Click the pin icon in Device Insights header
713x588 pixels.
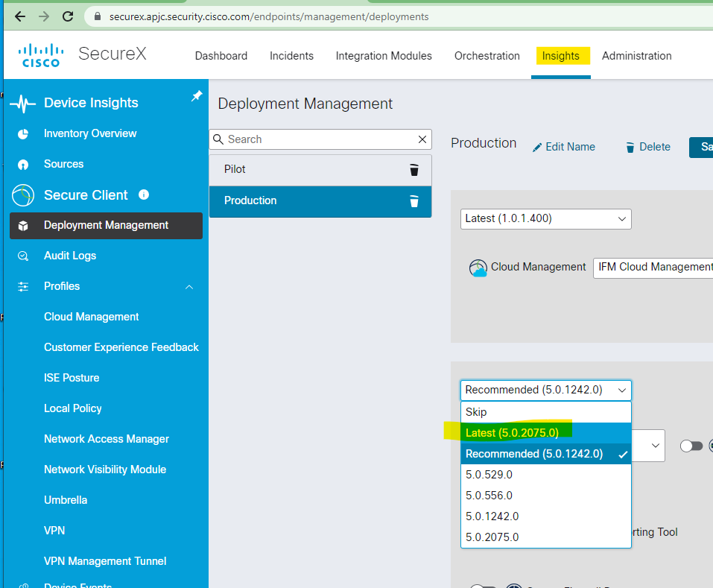(197, 96)
